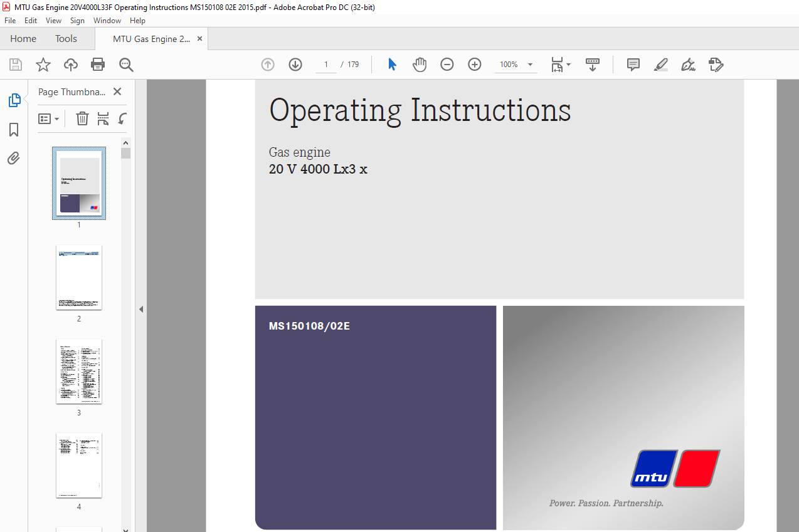Add a comment sticky note

pyautogui.click(x=633, y=65)
